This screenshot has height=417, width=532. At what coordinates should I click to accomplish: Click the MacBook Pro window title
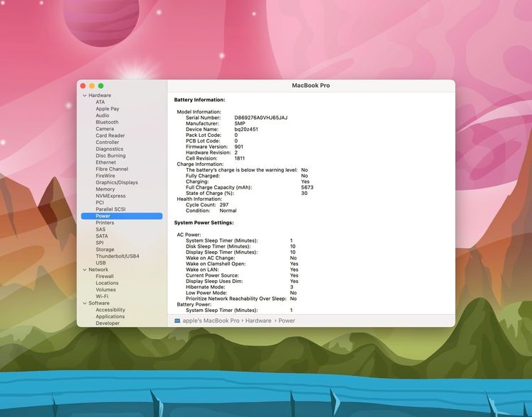pyautogui.click(x=311, y=86)
